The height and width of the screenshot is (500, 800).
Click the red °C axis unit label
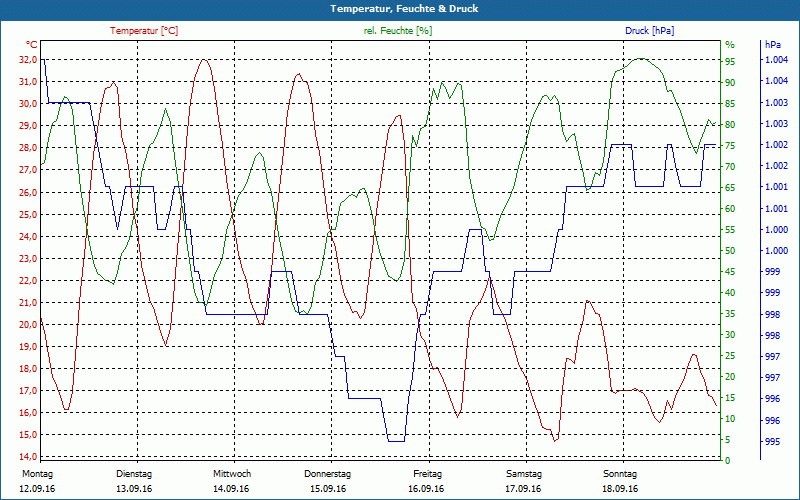tap(31, 44)
